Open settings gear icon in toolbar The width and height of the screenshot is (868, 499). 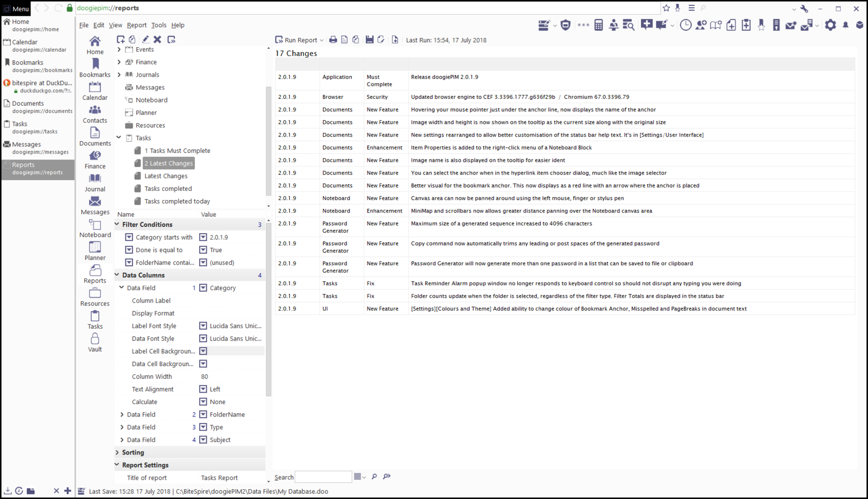click(831, 25)
